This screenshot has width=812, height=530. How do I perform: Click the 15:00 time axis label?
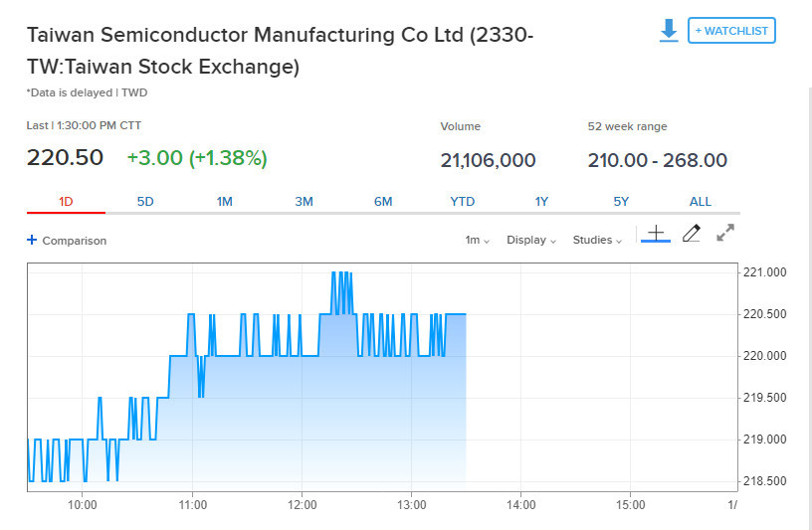630,504
